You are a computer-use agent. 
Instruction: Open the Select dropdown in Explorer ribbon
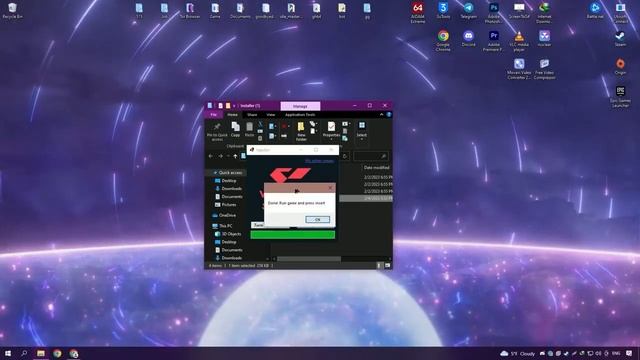362,130
